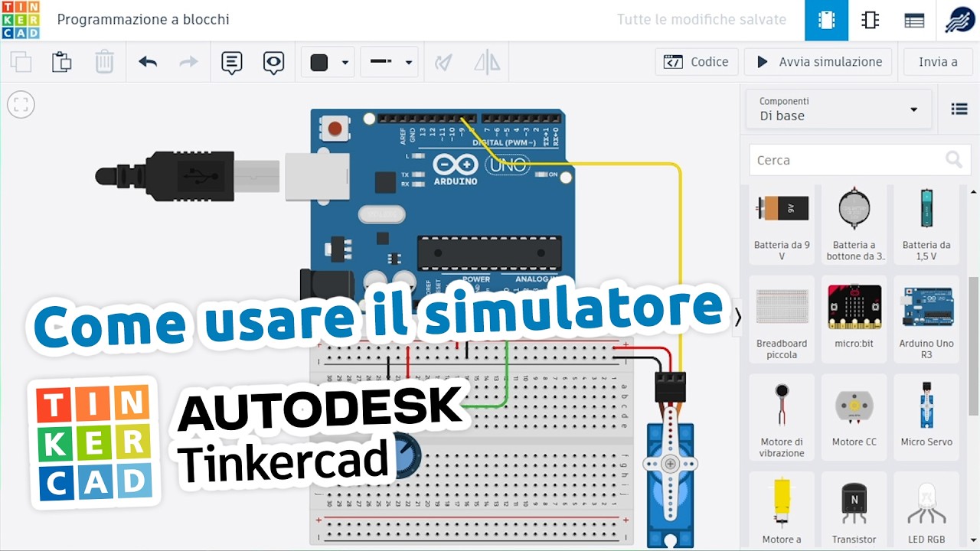This screenshot has width=980, height=551.
Task: Select the green wire on breadboard
Action: (507, 373)
